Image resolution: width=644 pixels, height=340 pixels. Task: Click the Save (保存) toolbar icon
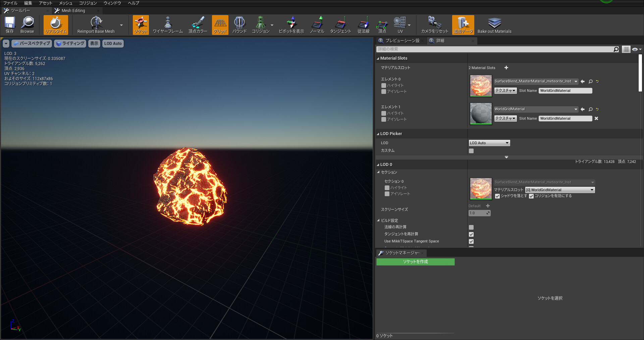tap(10, 25)
